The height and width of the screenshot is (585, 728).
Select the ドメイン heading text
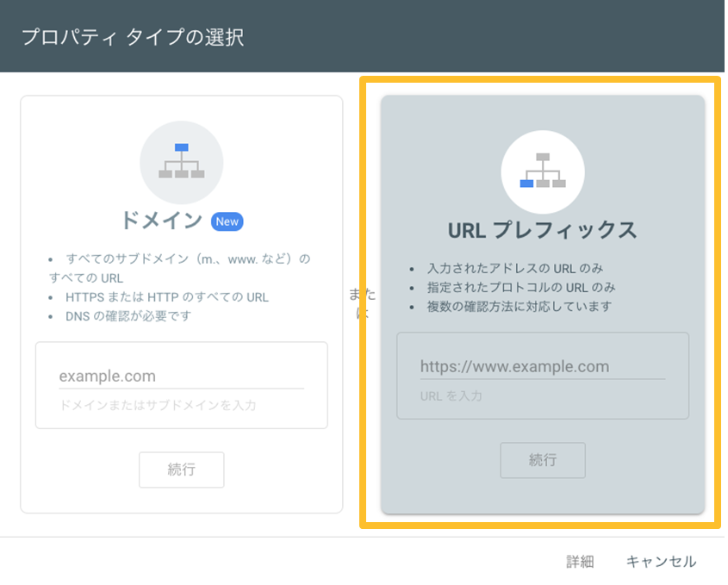(x=162, y=220)
